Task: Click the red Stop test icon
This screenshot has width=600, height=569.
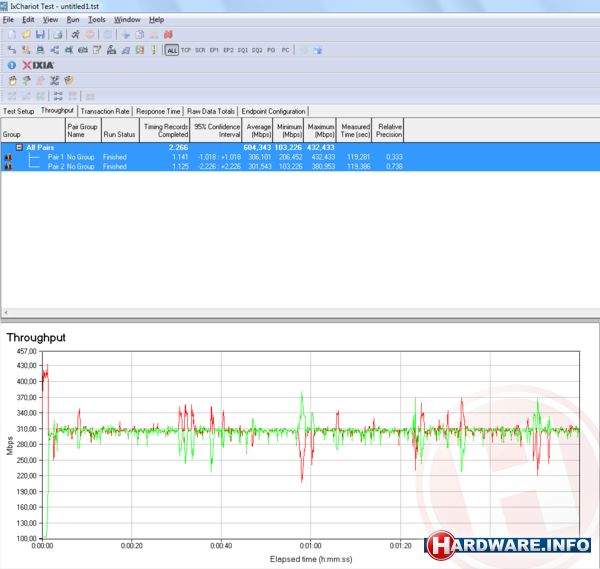Action: (x=90, y=35)
